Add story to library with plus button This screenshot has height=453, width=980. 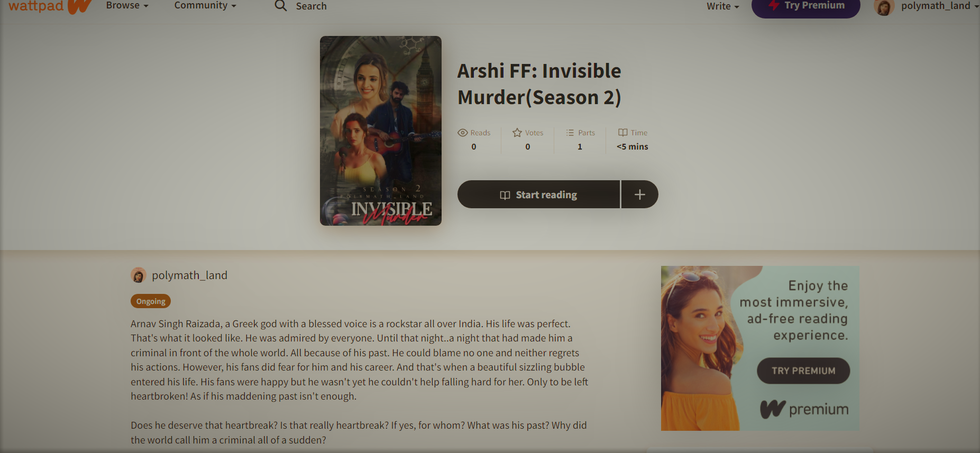pyautogui.click(x=639, y=195)
